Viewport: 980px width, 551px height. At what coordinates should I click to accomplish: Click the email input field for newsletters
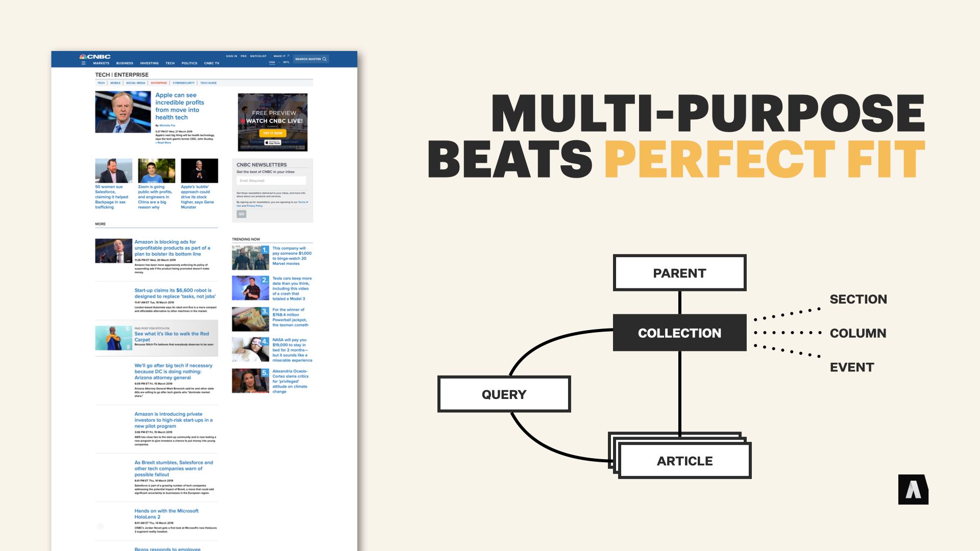271,180
